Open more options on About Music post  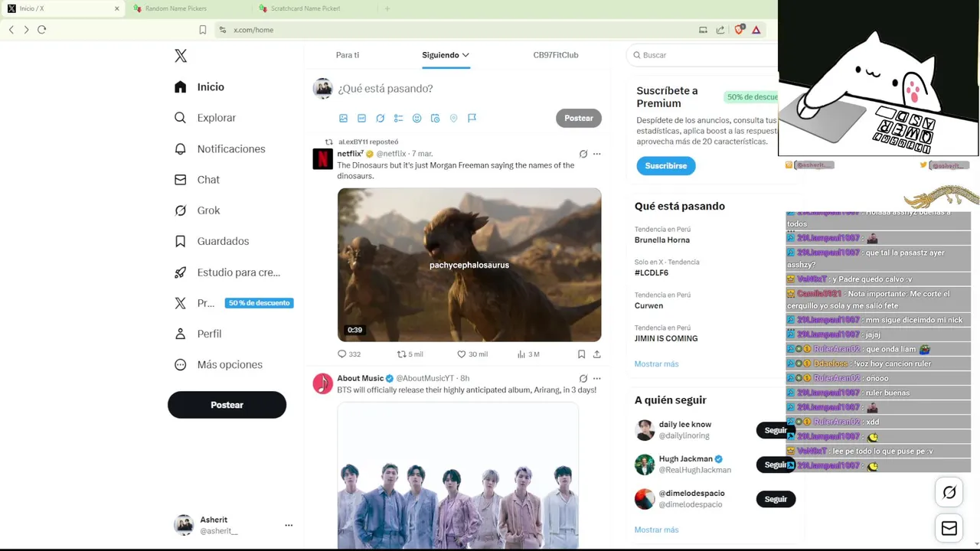tap(597, 378)
